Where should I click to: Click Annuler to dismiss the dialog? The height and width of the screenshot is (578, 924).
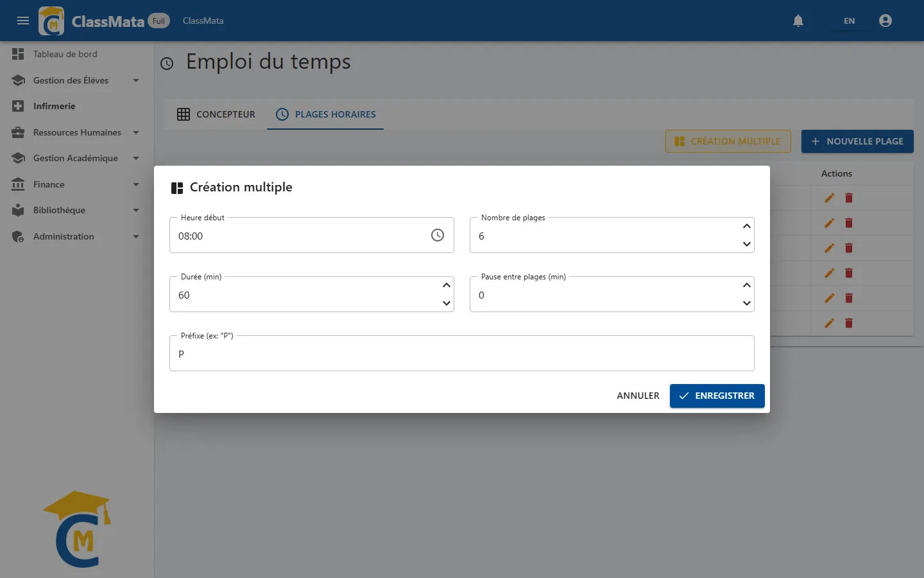point(638,396)
